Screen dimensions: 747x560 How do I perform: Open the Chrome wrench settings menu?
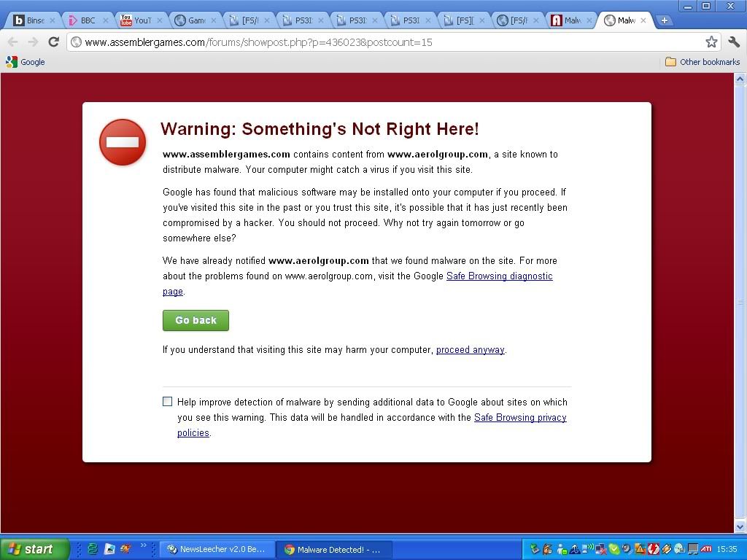[734, 42]
